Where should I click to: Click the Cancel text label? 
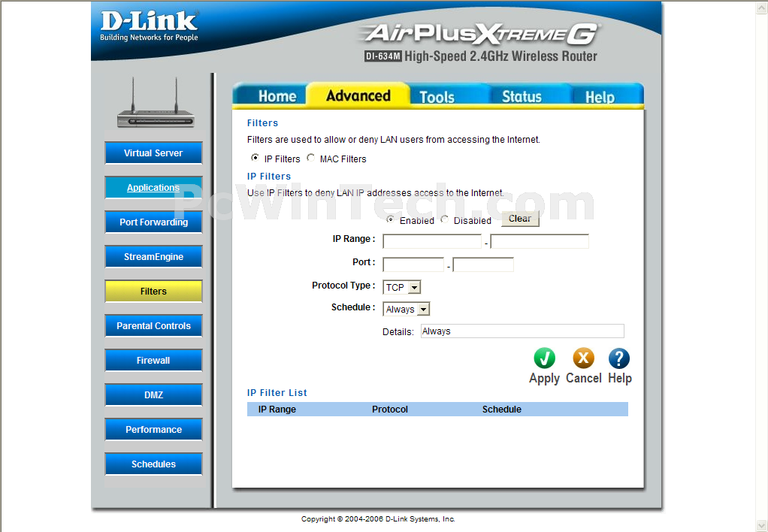(583, 378)
